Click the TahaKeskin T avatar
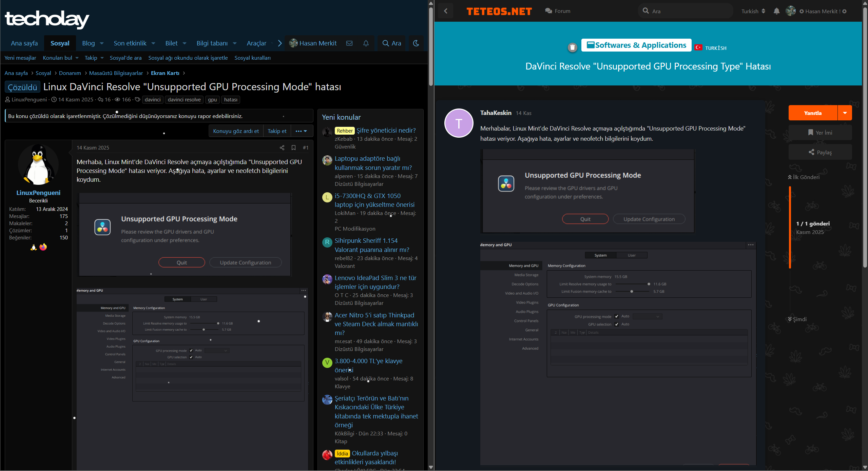This screenshot has width=868, height=471. pos(459,123)
